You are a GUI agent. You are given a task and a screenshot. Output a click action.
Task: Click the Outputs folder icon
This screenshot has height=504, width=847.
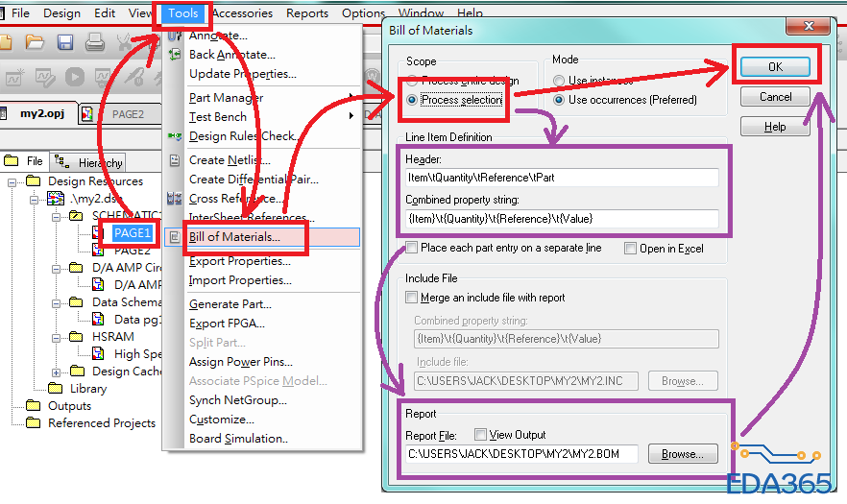pos(33,405)
